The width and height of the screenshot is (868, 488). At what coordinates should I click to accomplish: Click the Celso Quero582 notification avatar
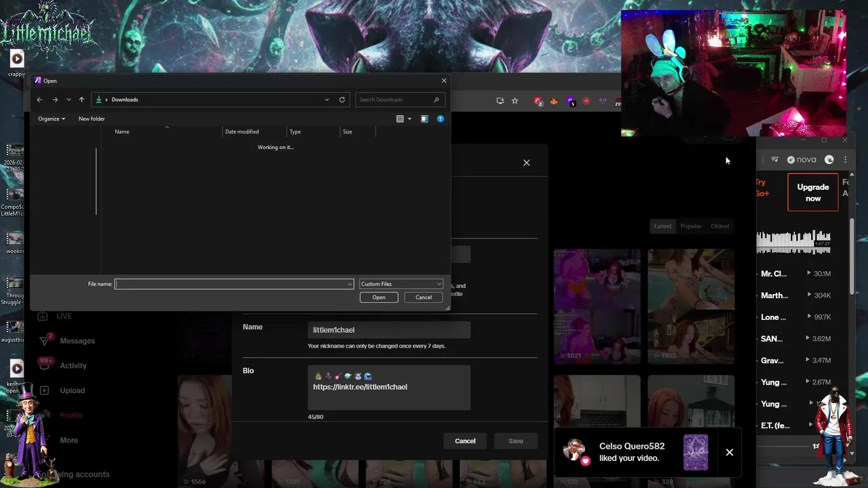point(575,451)
